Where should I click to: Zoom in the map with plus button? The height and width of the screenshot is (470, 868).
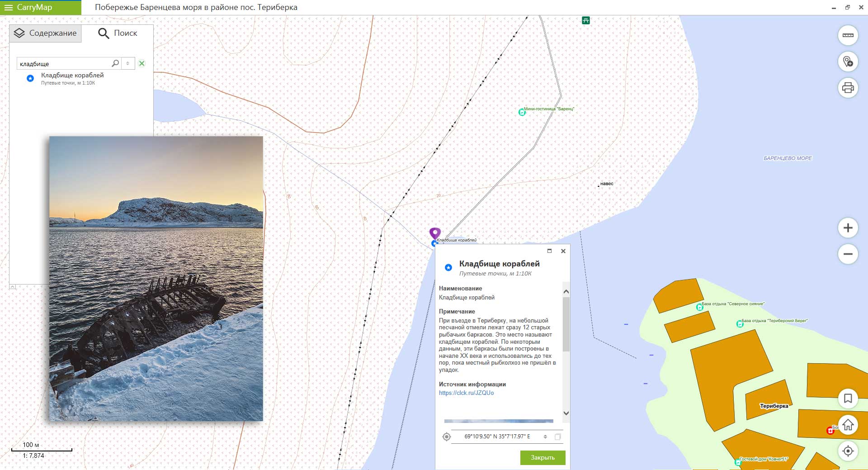pyautogui.click(x=848, y=228)
